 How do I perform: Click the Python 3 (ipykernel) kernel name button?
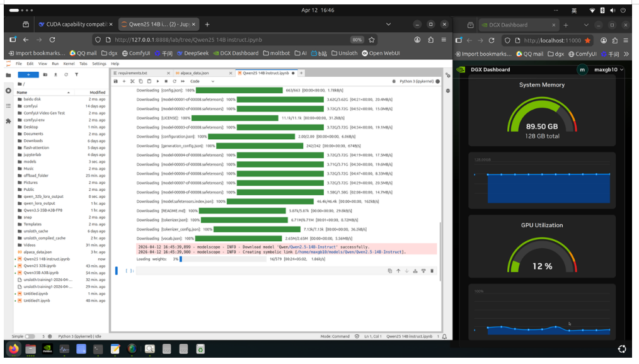(x=417, y=81)
